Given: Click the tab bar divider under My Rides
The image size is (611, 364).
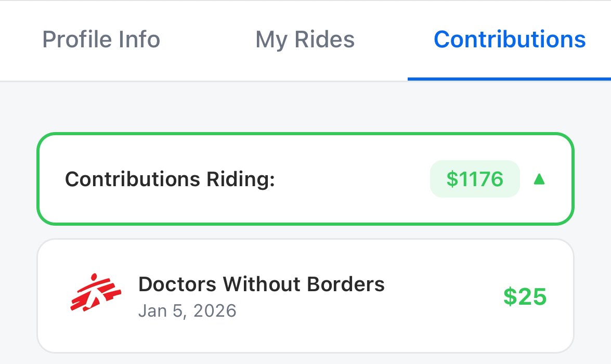Looking at the screenshot, I should (305, 81).
